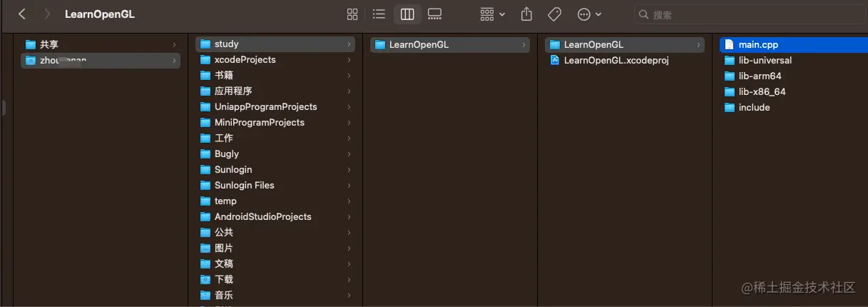Switch to icon view in toolbar
The image size is (868, 307).
click(x=352, y=14)
